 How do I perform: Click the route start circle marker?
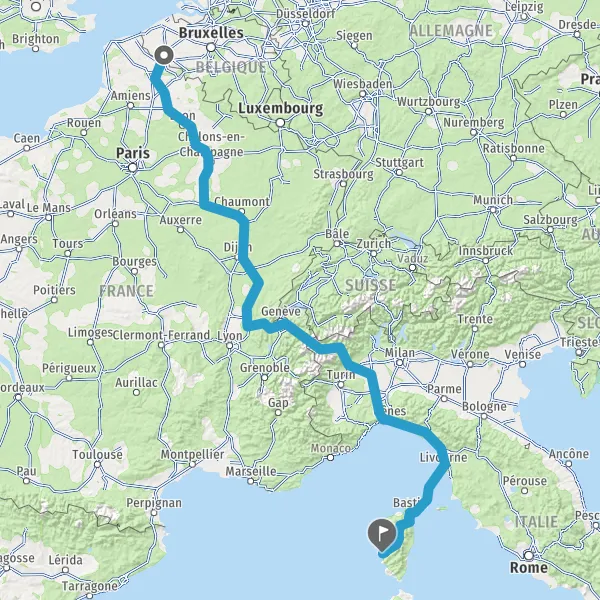click(164, 55)
